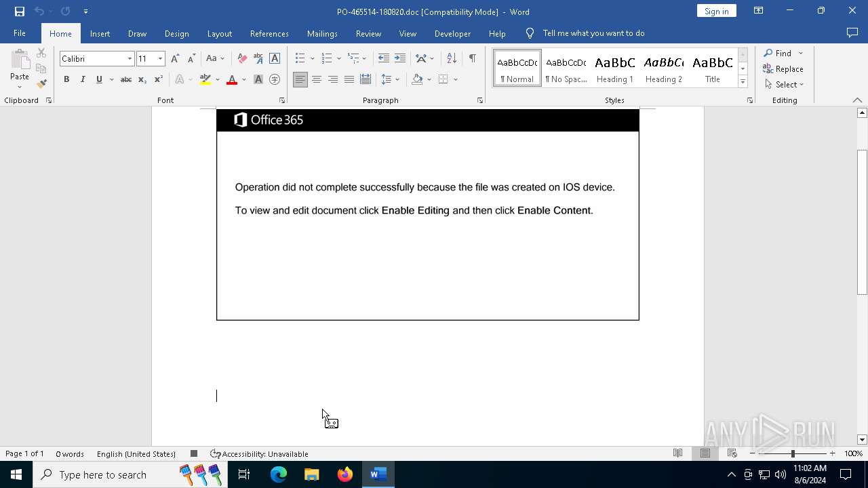Click the Save icon in quick access toolbar
This screenshot has height=488, width=868.
click(19, 12)
